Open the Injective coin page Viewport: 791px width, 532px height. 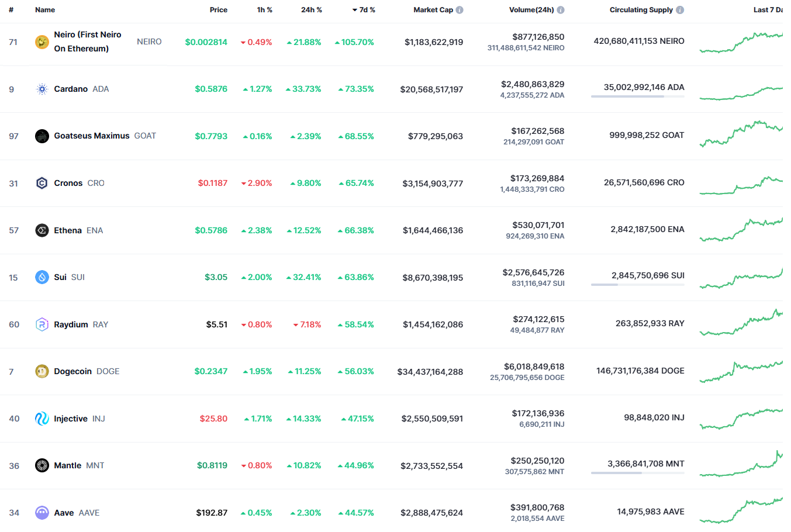tap(71, 419)
